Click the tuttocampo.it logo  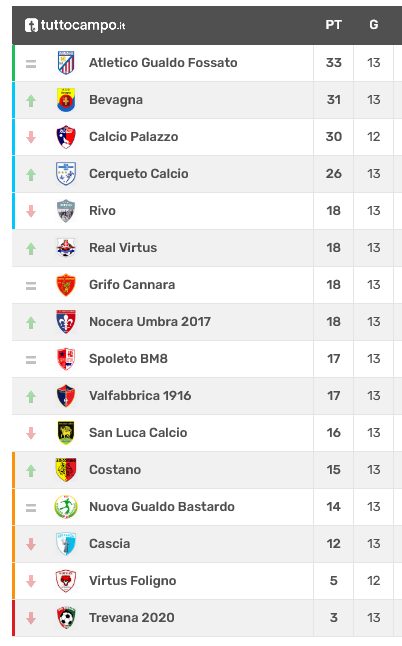click(75, 25)
